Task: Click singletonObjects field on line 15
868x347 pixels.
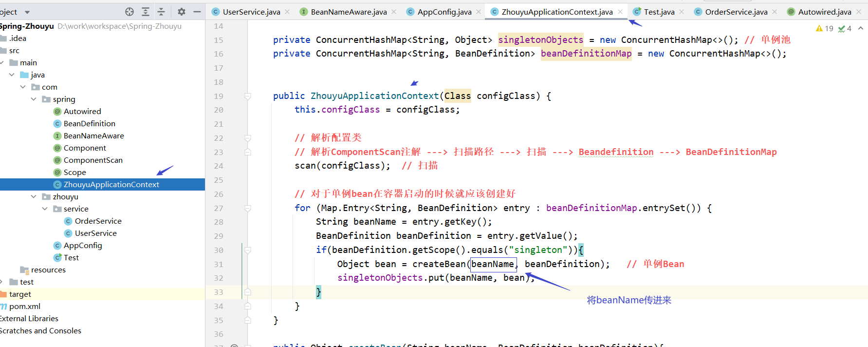Action: coord(540,40)
